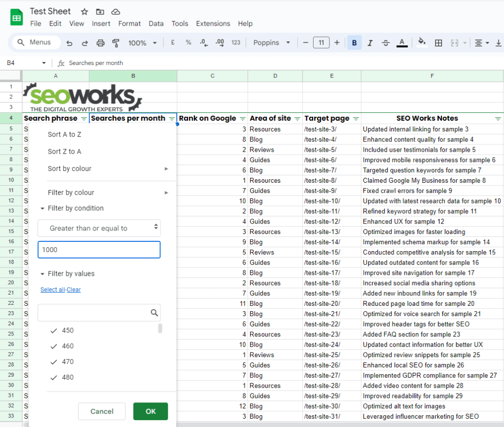The width and height of the screenshot is (504, 427).
Task: Open filter for SEO Works Notes column
Action: (498, 119)
